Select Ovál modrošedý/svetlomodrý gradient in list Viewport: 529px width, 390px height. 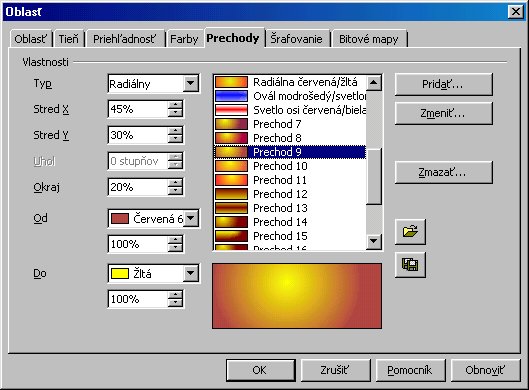[x=290, y=96]
